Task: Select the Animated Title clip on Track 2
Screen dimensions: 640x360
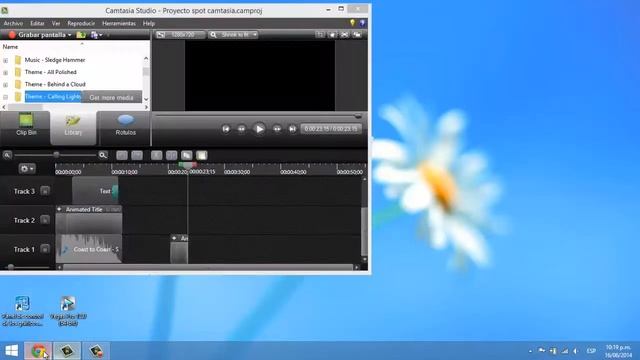Action: pos(89,220)
